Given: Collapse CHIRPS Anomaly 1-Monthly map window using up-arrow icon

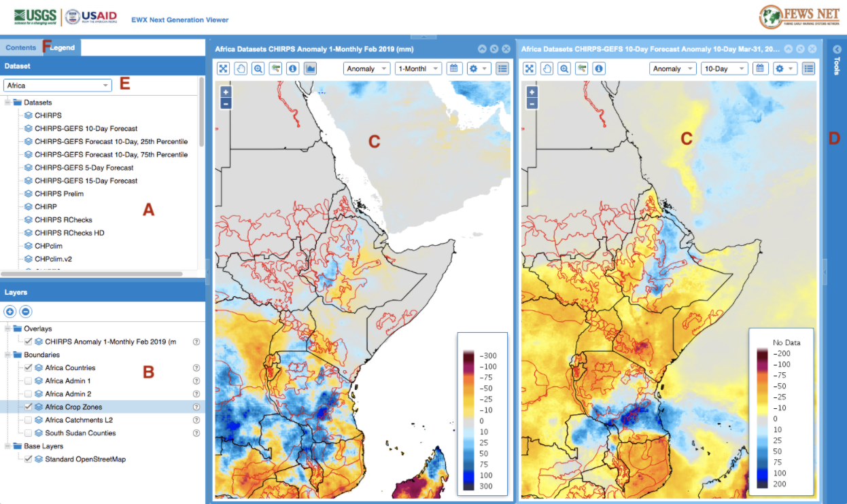Looking at the screenshot, I should click(482, 49).
